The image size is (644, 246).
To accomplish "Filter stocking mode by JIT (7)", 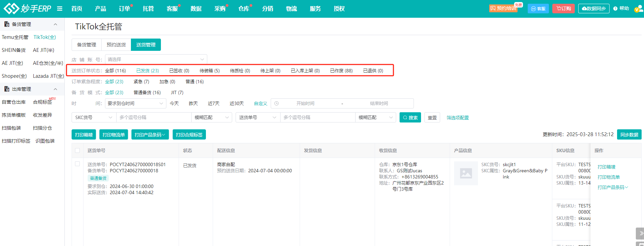I will (177, 92).
